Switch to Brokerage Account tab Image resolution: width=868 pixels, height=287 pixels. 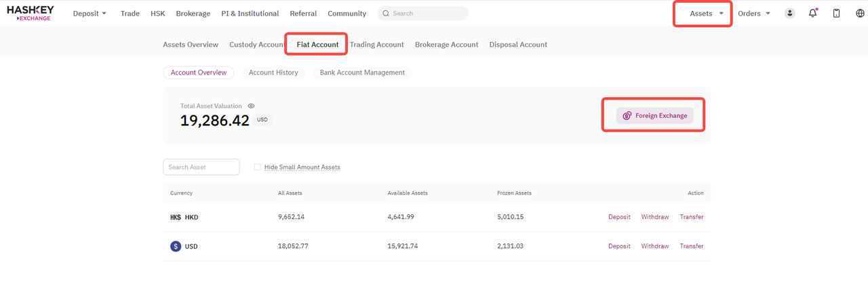[446, 45]
